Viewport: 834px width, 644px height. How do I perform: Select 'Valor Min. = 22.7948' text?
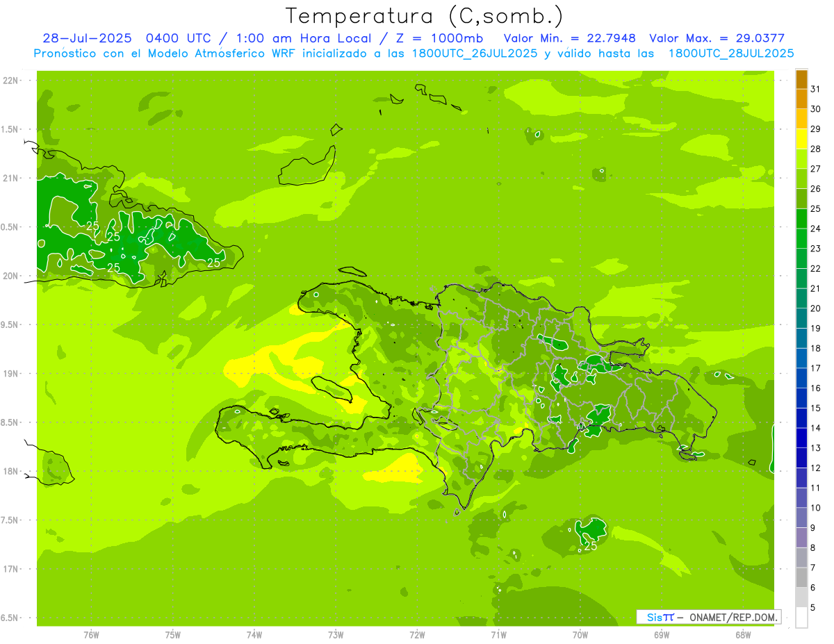(570, 38)
